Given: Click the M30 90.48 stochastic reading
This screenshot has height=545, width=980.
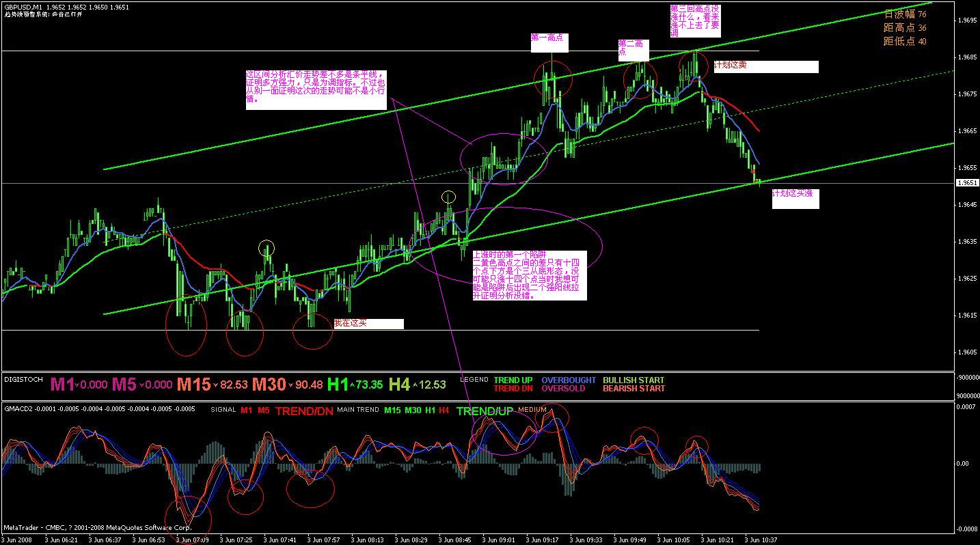Looking at the screenshot, I should tap(287, 385).
